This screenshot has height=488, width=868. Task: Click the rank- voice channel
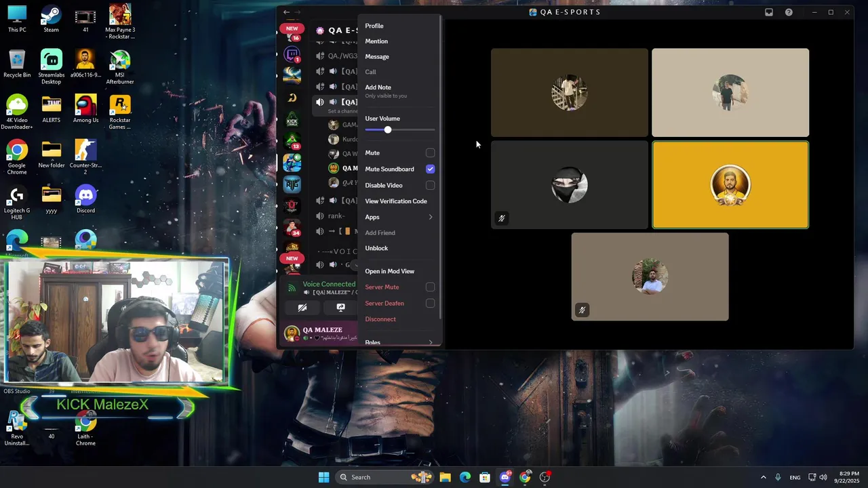(337, 216)
